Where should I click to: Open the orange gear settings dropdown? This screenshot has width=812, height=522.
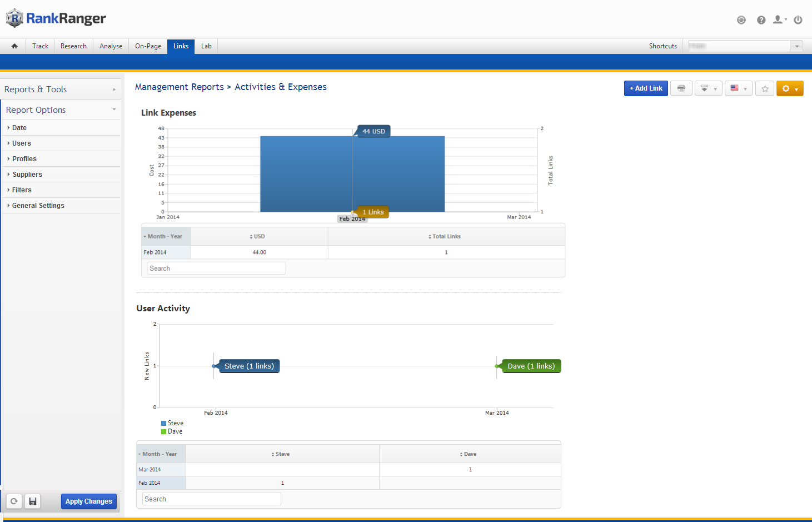tap(789, 88)
